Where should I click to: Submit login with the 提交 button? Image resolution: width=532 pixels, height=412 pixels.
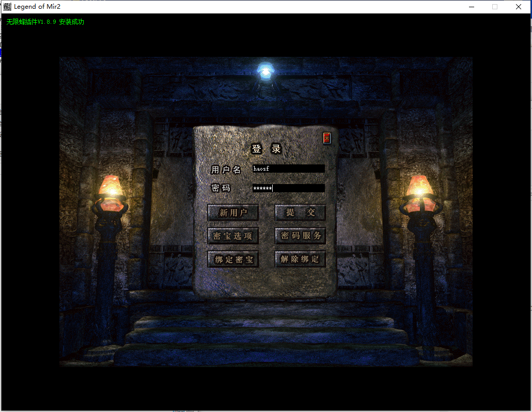pyautogui.click(x=300, y=212)
